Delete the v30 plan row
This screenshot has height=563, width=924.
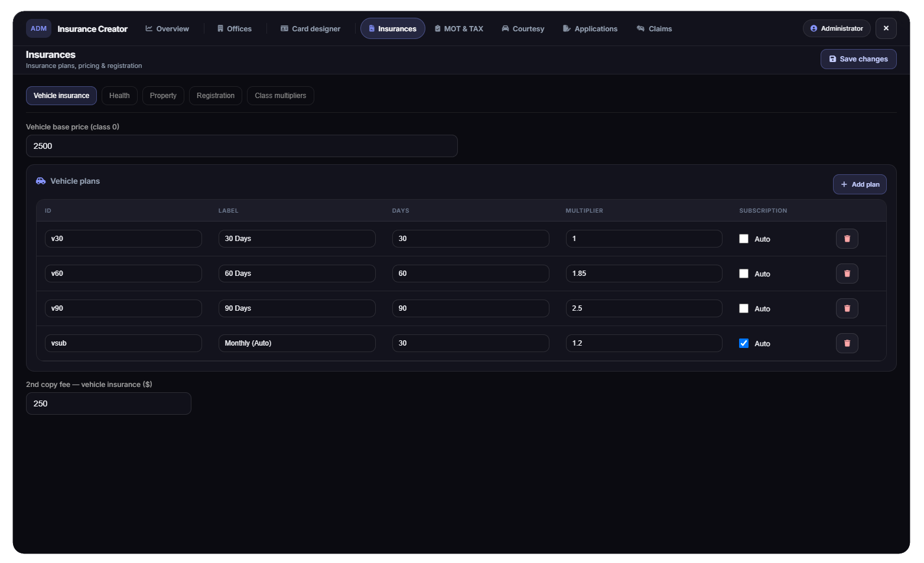(847, 239)
